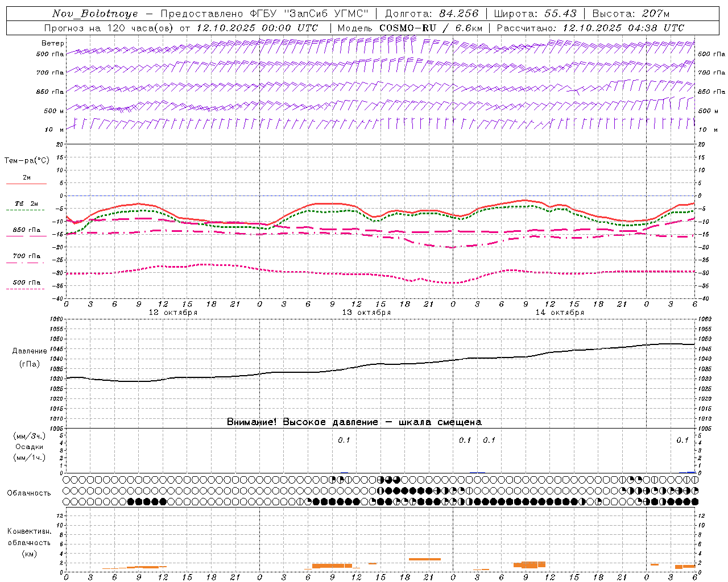The width and height of the screenshot is (728, 582).
Task: Click the 500 м wind level label on left
Action: click(x=54, y=111)
